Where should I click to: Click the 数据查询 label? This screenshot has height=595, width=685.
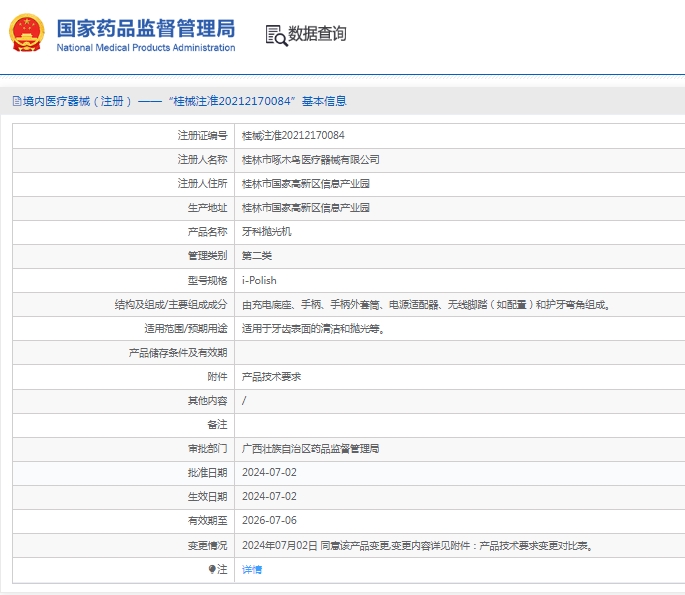coord(317,34)
